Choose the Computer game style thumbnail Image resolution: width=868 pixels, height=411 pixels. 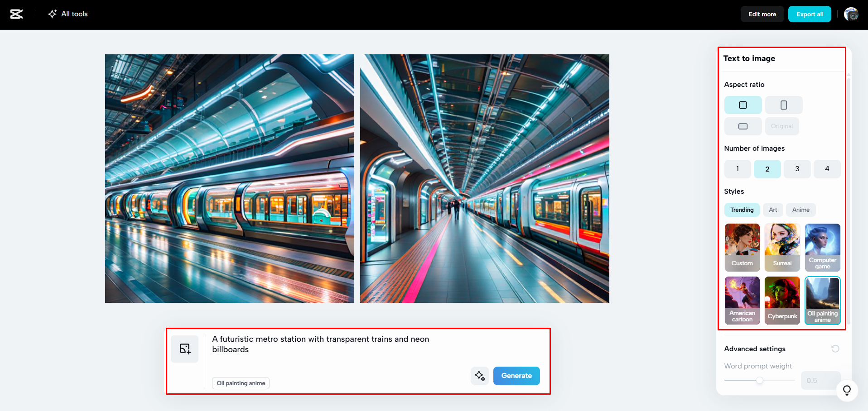pos(823,248)
